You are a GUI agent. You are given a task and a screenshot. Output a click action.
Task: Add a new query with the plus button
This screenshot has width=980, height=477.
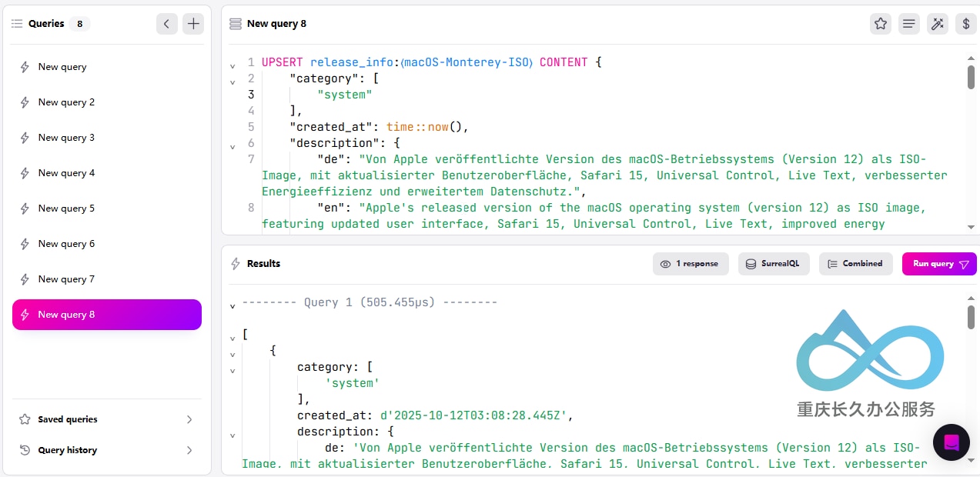193,24
